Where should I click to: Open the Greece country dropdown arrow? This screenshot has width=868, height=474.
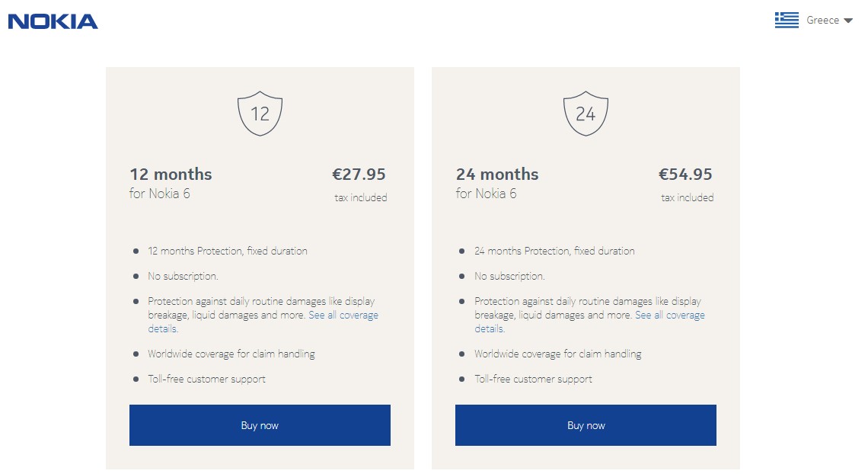click(x=848, y=21)
